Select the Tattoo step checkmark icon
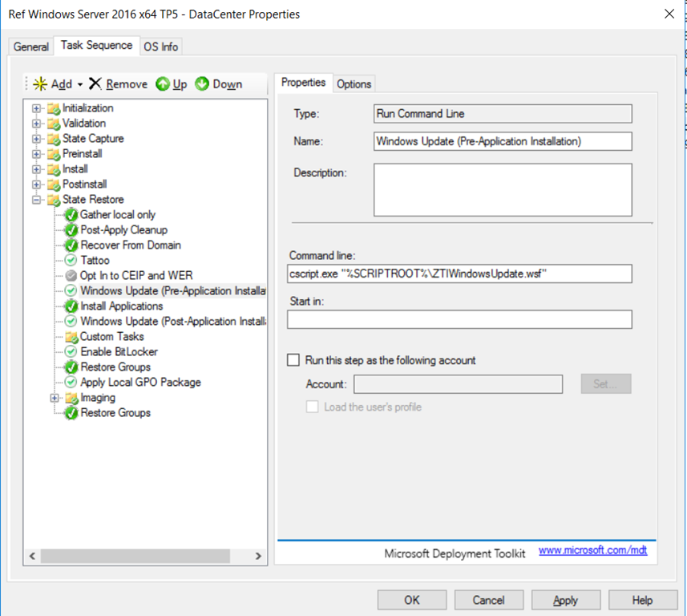The height and width of the screenshot is (616, 687). pyautogui.click(x=71, y=261)
